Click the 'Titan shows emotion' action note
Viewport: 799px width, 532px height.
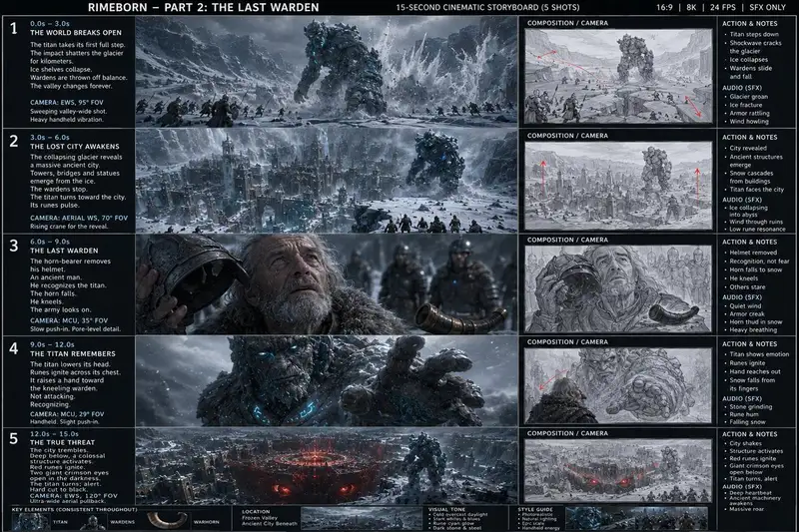tap(759, 354)
